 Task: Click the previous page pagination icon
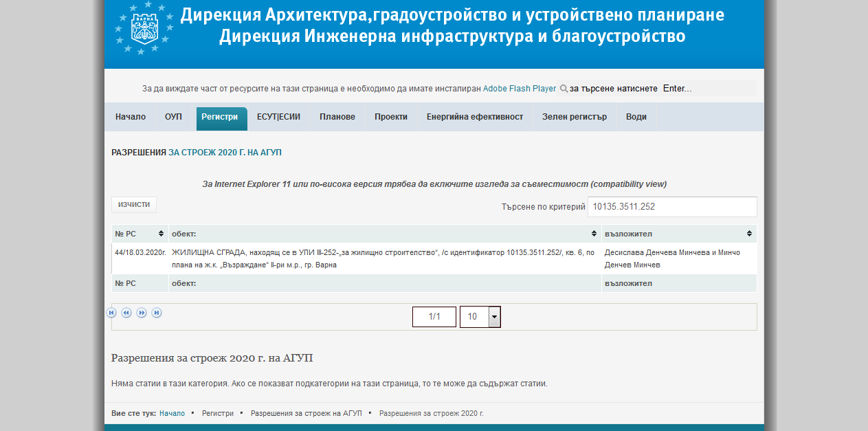(126, 313)
